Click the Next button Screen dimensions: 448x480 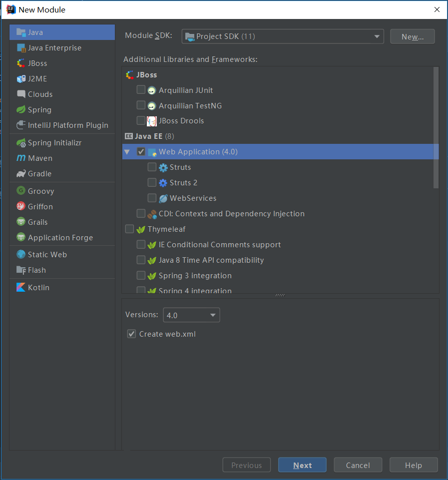point(302,465)
